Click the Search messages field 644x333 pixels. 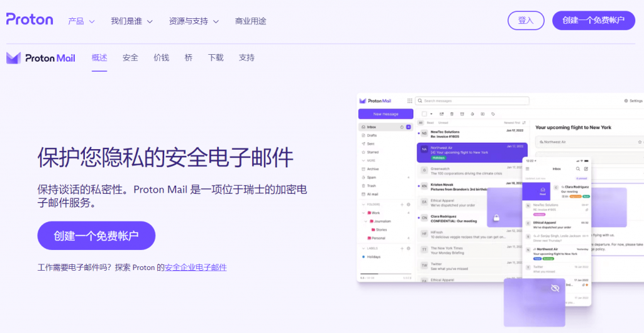472,101
